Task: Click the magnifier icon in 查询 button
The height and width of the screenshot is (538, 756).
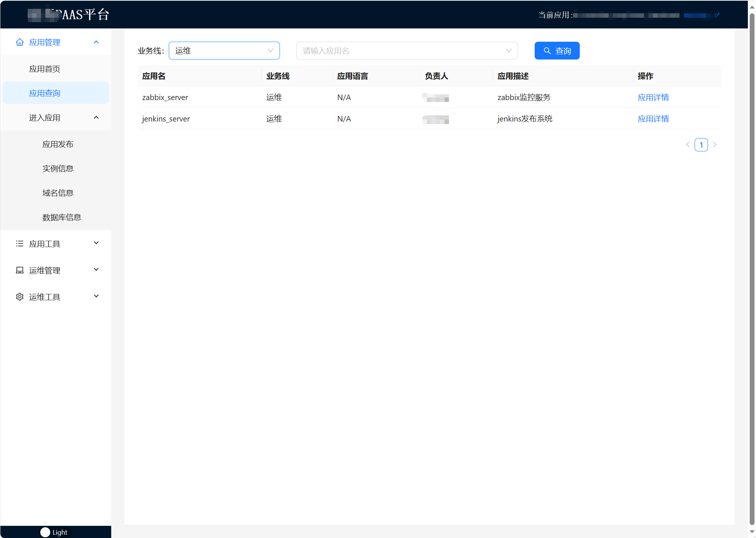Action: pyautogui.click(x=547, y=51)
